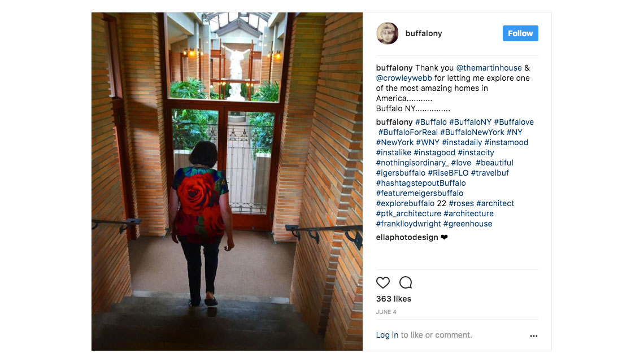The image size is (644, 362).
Task: Open the #greenhouse hashtag
Action: click(x=468, y=224)
